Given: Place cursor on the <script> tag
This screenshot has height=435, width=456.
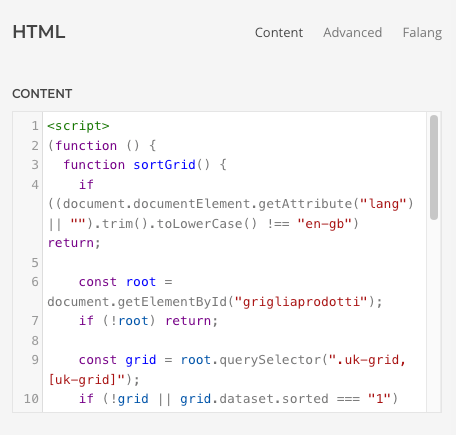Looking at the screenshot, I should 78,126.
